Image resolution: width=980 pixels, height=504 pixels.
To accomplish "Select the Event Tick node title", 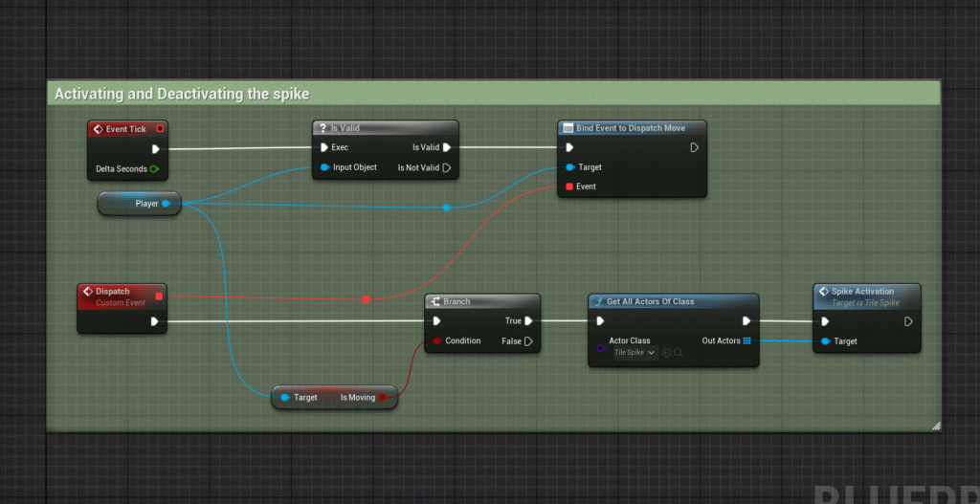I will [x=125, y=129].
